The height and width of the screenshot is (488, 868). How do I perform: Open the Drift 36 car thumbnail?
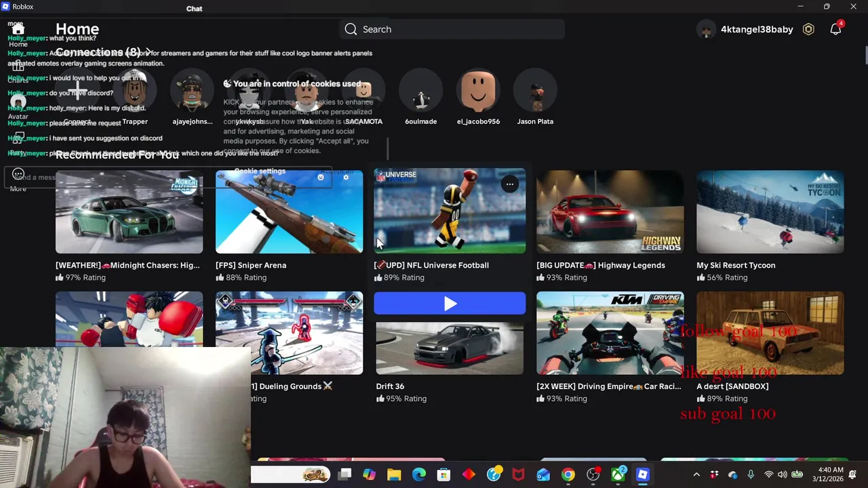pos(450,348)
